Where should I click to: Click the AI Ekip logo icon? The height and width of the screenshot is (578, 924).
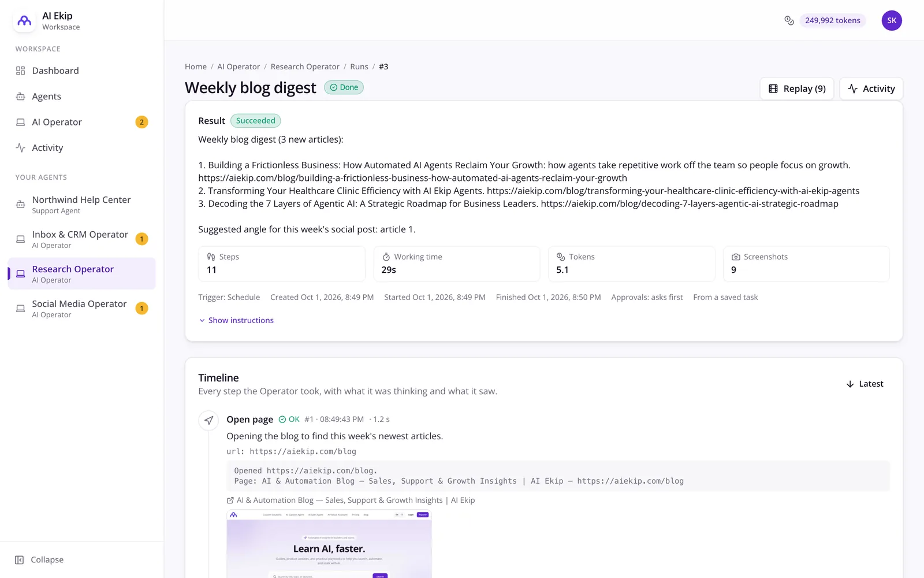[24, 21]
